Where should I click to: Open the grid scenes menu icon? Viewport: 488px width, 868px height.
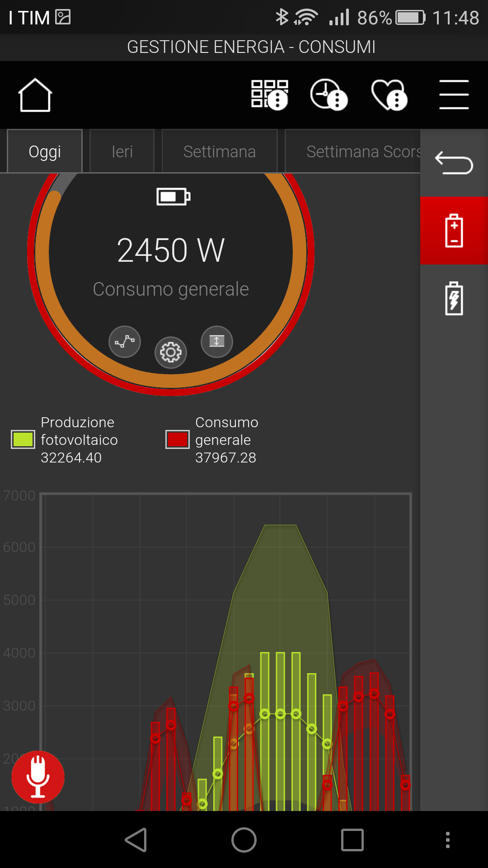pyautogui.click(x=269, y=95)
